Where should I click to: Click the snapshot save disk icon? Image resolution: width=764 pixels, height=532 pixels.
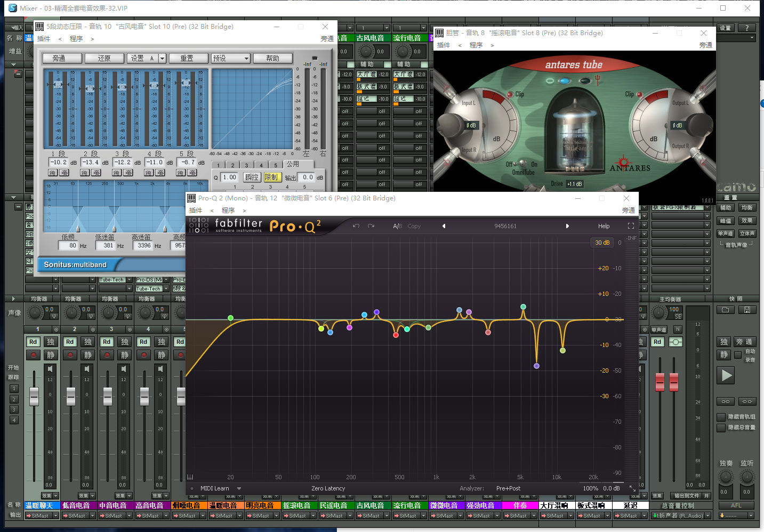(x=747, y=310)
